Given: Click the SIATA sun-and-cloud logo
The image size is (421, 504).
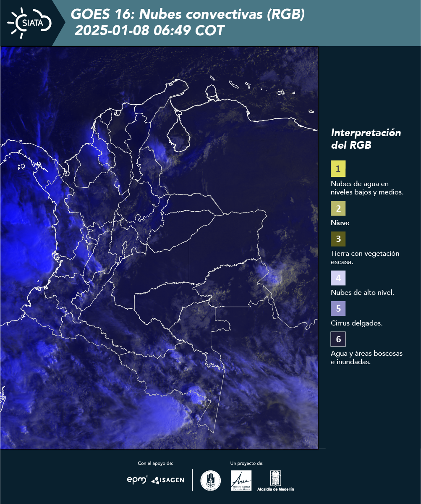Looking at the screenshot, I should (x=29, y=22).
